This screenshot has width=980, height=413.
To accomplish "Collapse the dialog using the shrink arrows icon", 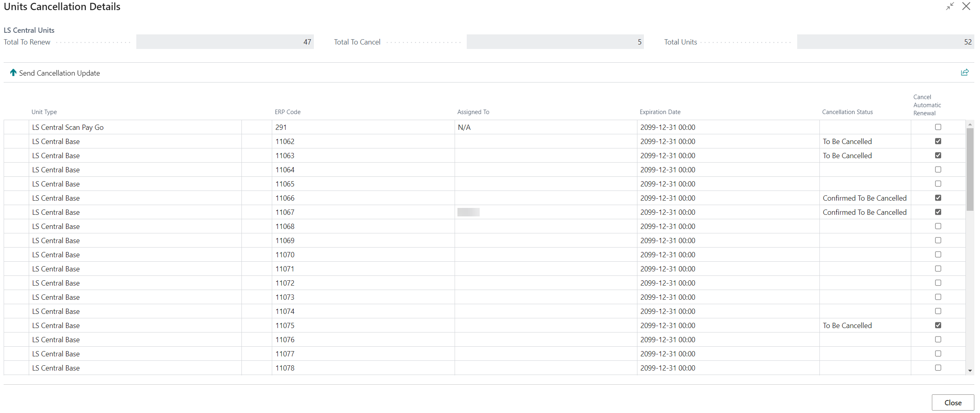I will click(950, 6).
